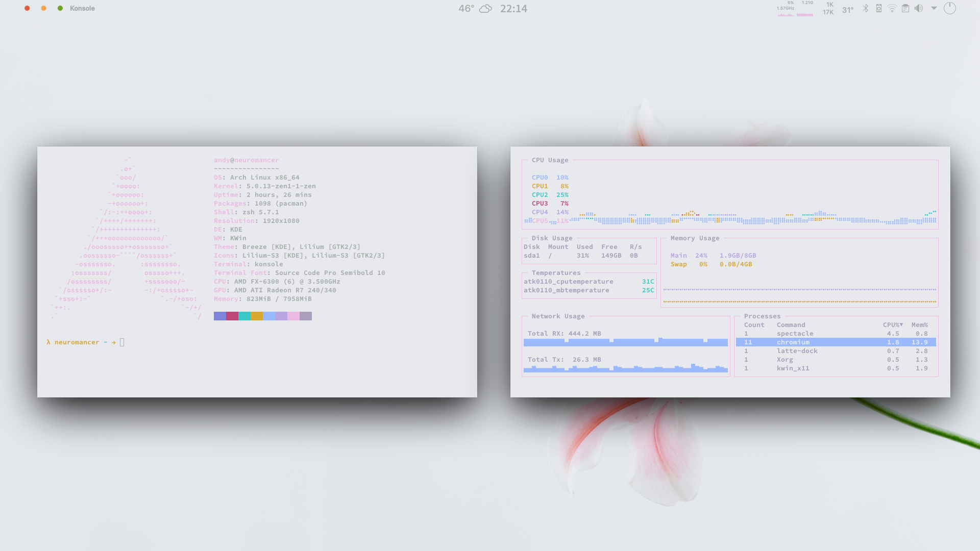Click the sda1 disk row
980x551 pixels.
581,256
